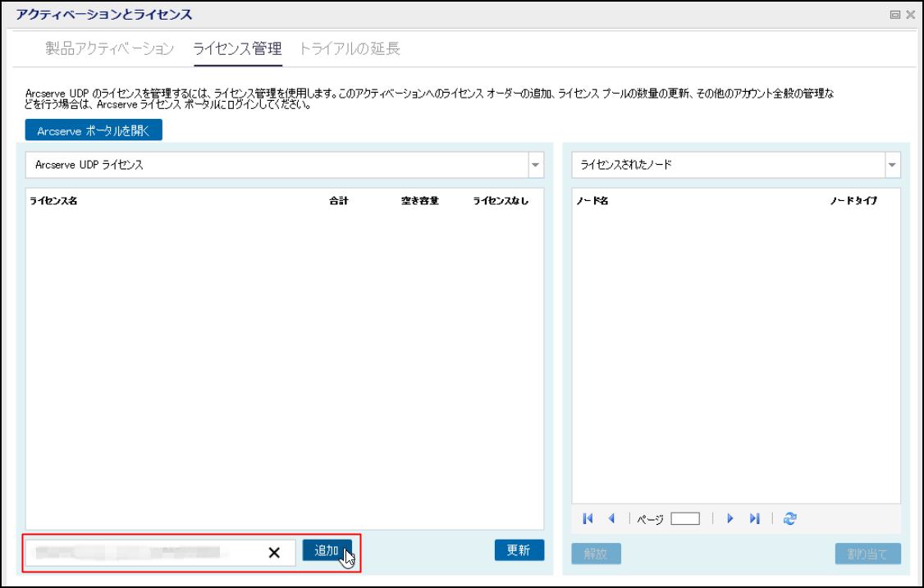Open the トライアルの延長 tab
The image size is (924, 588).
[x=350, y=48]
